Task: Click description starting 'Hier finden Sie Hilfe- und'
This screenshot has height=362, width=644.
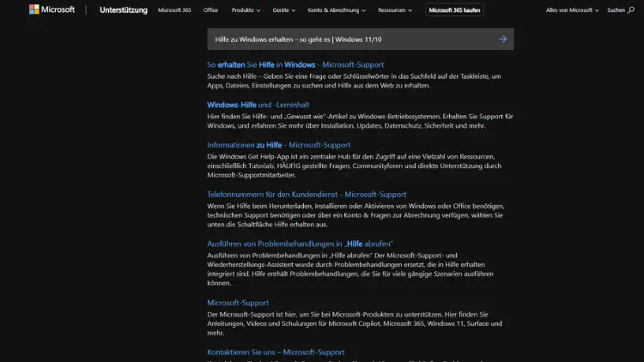Action: (x=360, y=121)
